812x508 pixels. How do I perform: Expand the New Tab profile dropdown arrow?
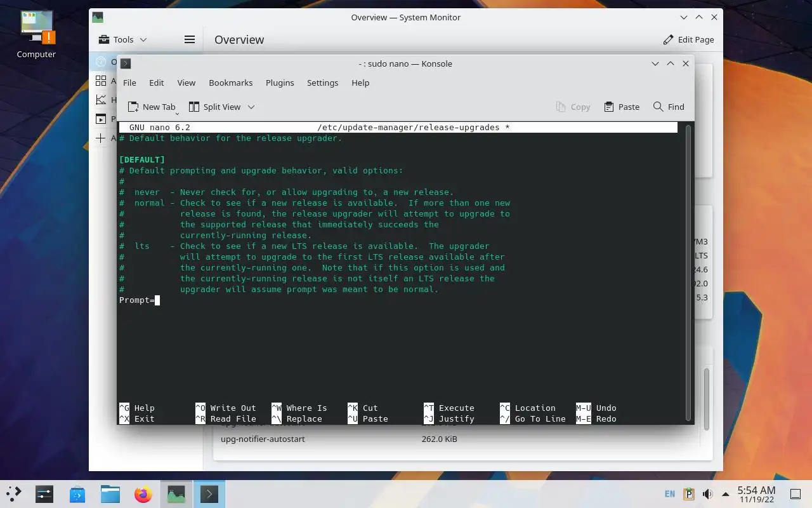pyautogui.click(x=177, y=112)
